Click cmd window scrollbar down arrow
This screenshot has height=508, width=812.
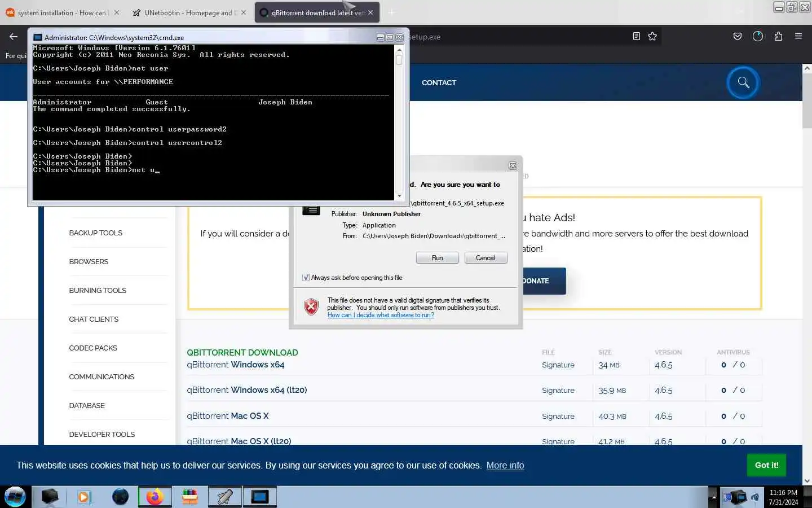pyautogui.click(x=399, y=196)
